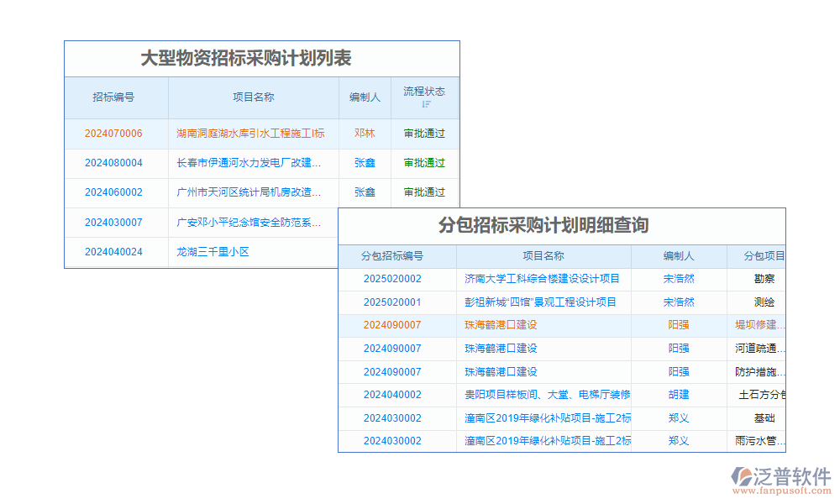Click 审批通过 status for 长春市伊通河 row
Screen dimensions: 840x504
click(x=424, y=163)
